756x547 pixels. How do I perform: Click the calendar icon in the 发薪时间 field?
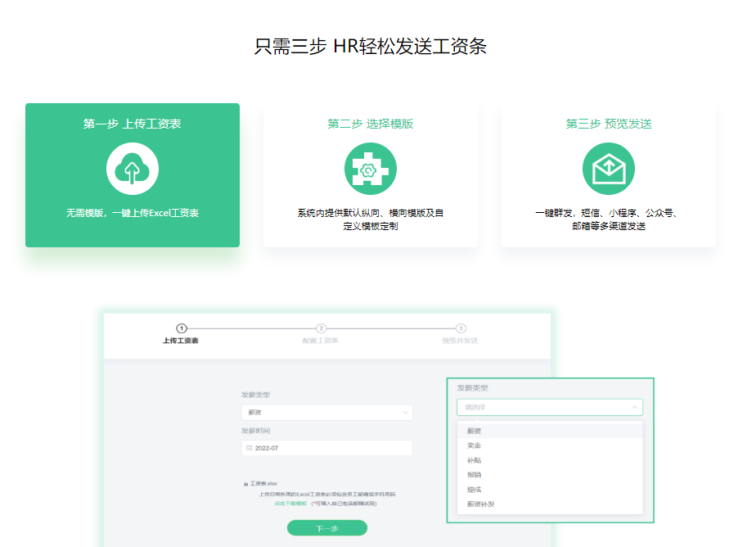[x=248, y=448]
